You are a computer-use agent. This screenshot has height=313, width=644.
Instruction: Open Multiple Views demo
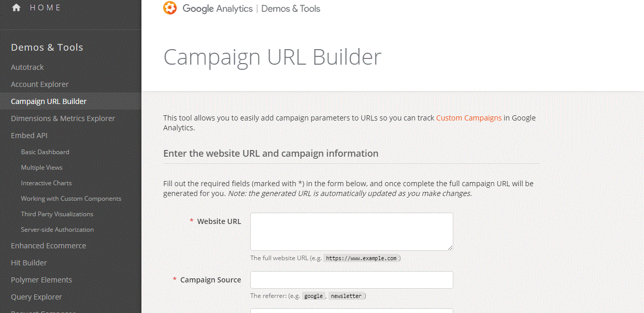click(x=41, y=168)
